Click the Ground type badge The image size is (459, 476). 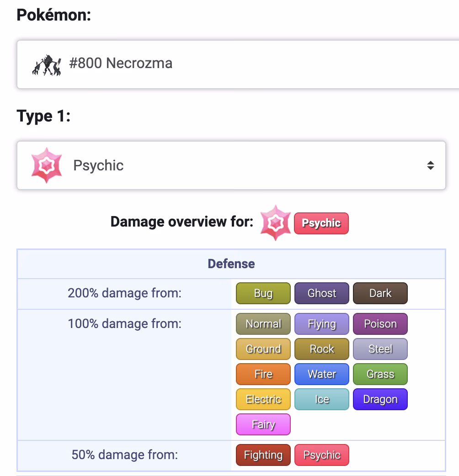click(263, 349)
